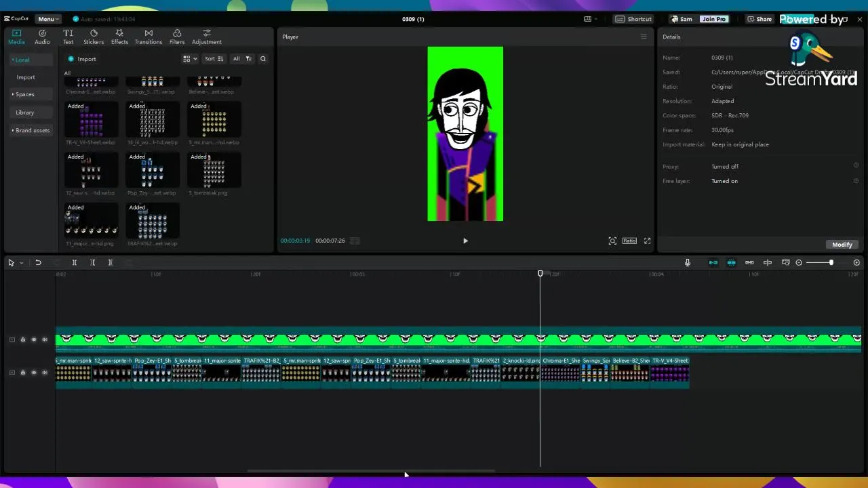This screenshot has width=868, height=488.
Task: Select Import in the media sidebar
Action: 26,77
